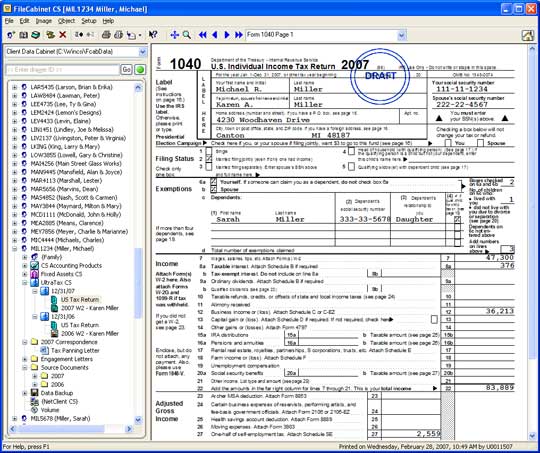540x453 pixels.
Task: Open the Image menu
Action: pyautogui.click(x=44, y=21)
